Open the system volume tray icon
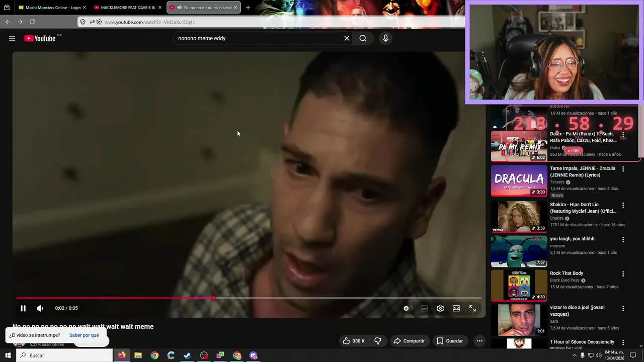Screen dimensions: 644x362 [599, 355]
